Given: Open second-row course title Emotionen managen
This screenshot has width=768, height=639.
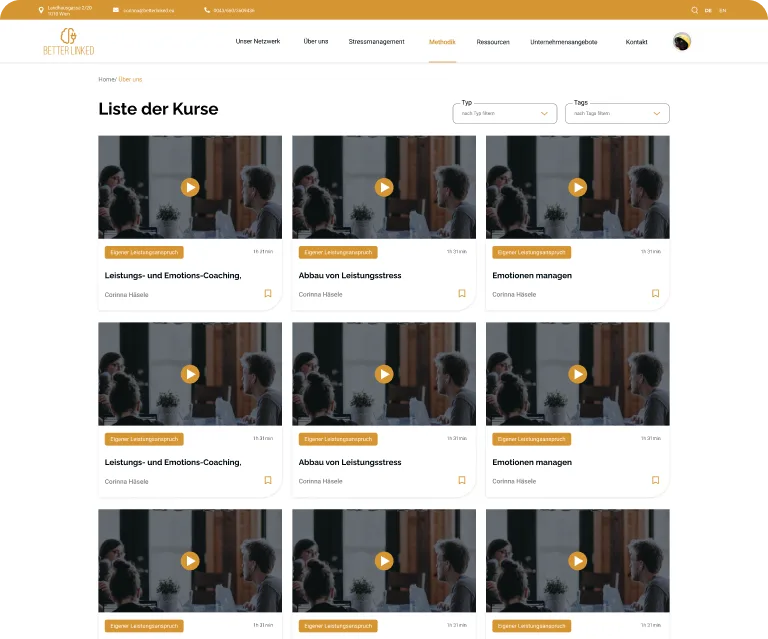Looking at the screenshot, I should pyautogui.click(x=532, y=462).
